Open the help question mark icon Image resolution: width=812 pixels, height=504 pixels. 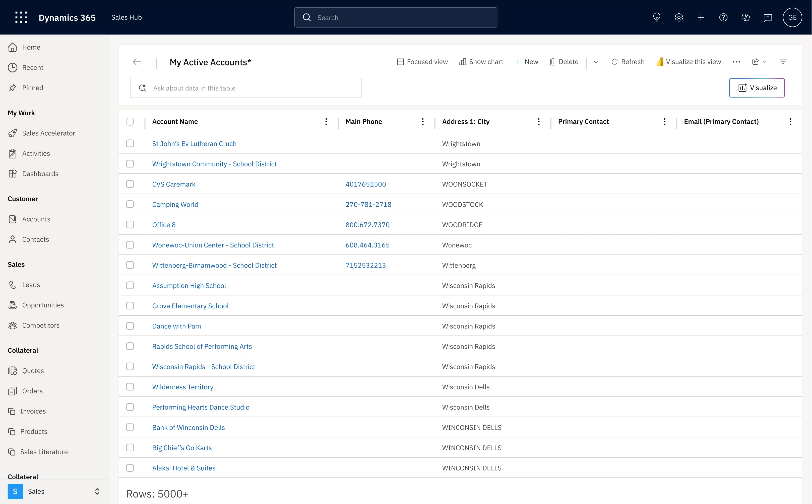tap(723, 17)
